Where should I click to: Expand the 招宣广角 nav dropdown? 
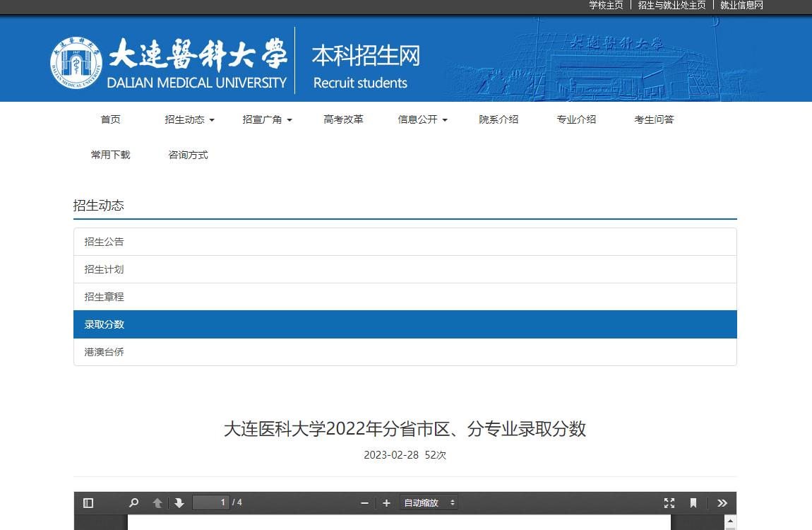[267, 119]
